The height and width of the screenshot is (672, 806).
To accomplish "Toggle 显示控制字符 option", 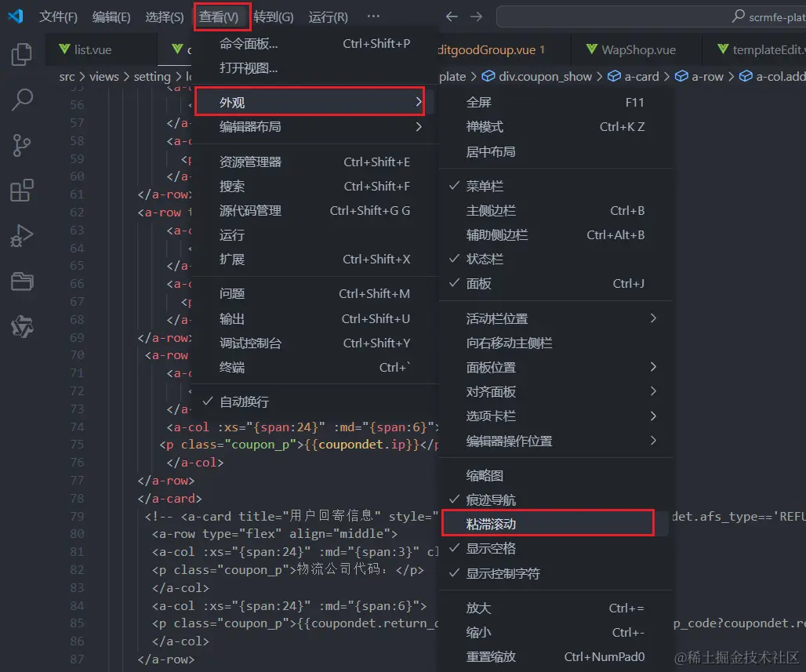I will coord(555,573).
